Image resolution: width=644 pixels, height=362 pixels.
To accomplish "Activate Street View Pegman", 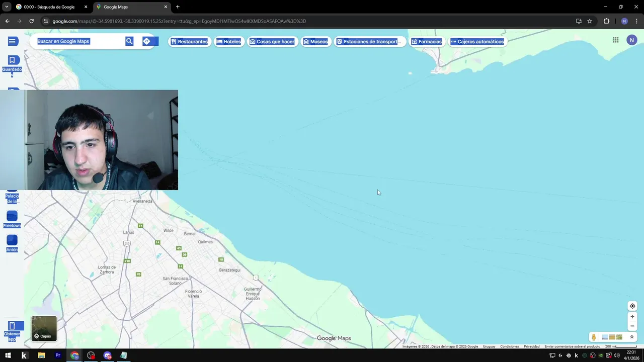I will pyautogui.click(x=594, y=337).
